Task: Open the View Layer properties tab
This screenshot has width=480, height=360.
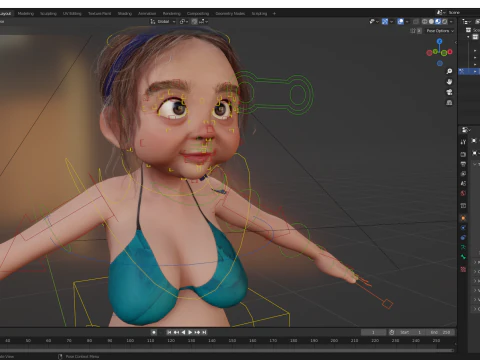Action: (x=463, y=174)
